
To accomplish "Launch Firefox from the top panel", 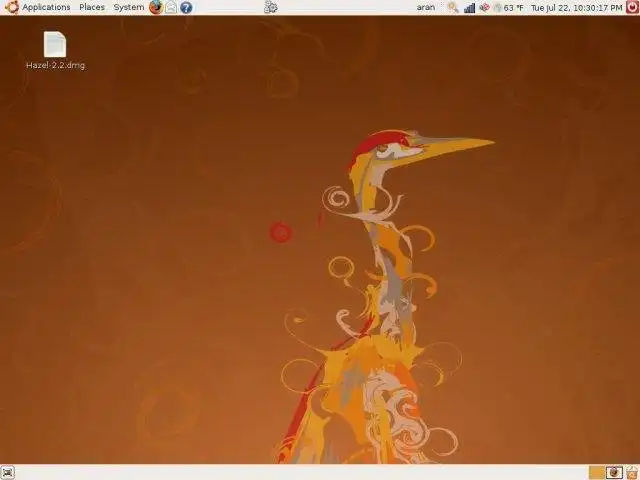I will coord(156,7).
